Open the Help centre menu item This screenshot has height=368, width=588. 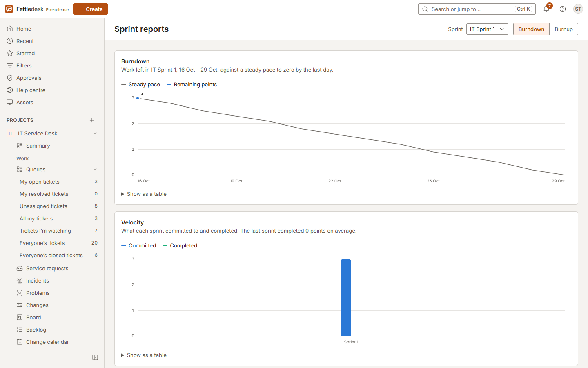tap(52, 90)
